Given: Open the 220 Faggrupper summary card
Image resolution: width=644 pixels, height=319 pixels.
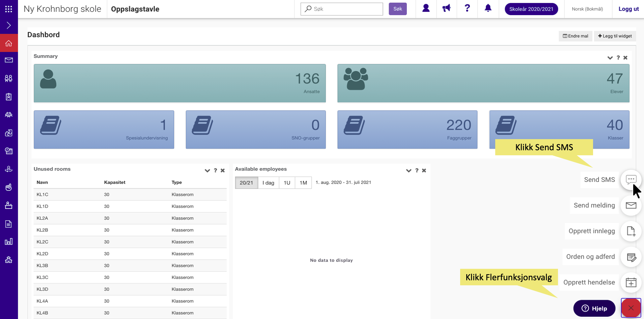Looking at the screenshot, I should 408,129.
